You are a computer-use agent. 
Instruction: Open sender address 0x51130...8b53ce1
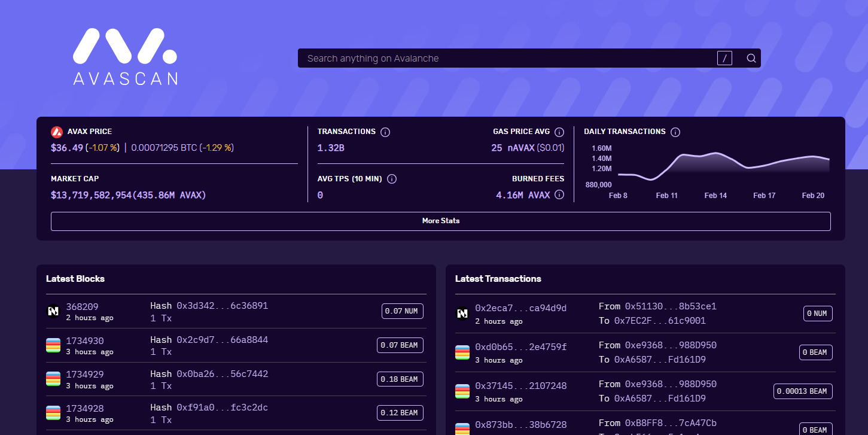coord(671,306)
